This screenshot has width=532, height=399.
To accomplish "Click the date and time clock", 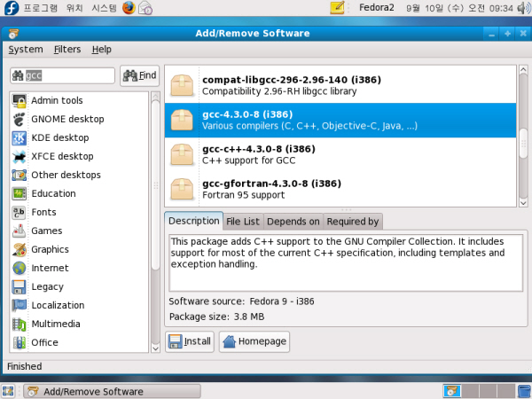I will [x=459, y=8].
